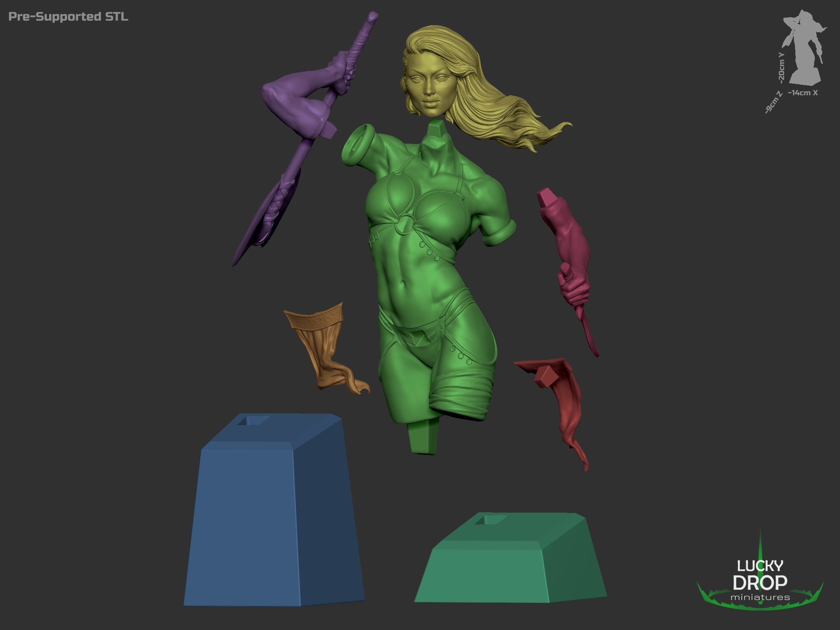Click the ~9cm Z dimension label
Screen dimensions: 840x630
pyautogui.click(x=774, y=102)
